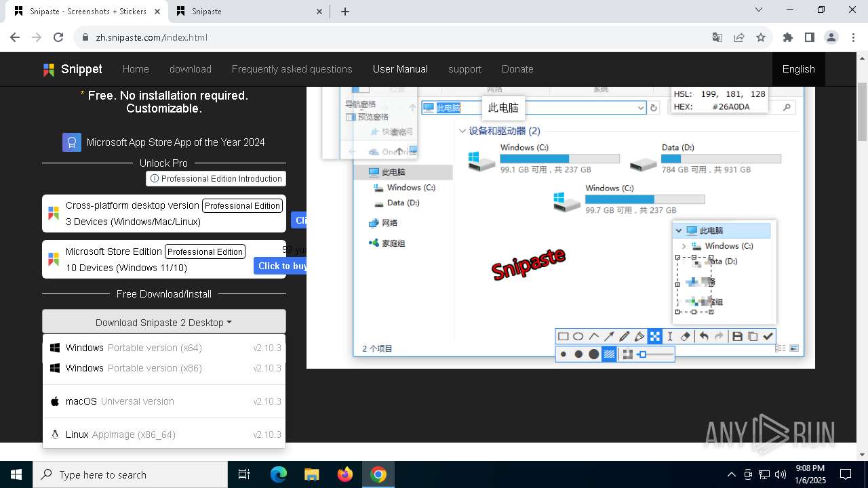Click the site info icon beside the URL

(85, 37)
